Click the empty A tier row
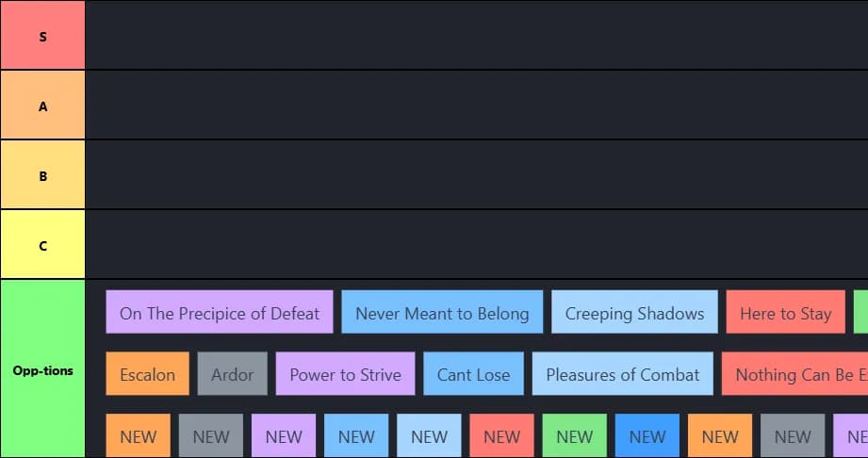Image resolution: width=868 pixels, height=458 pixels. [476, 106]
